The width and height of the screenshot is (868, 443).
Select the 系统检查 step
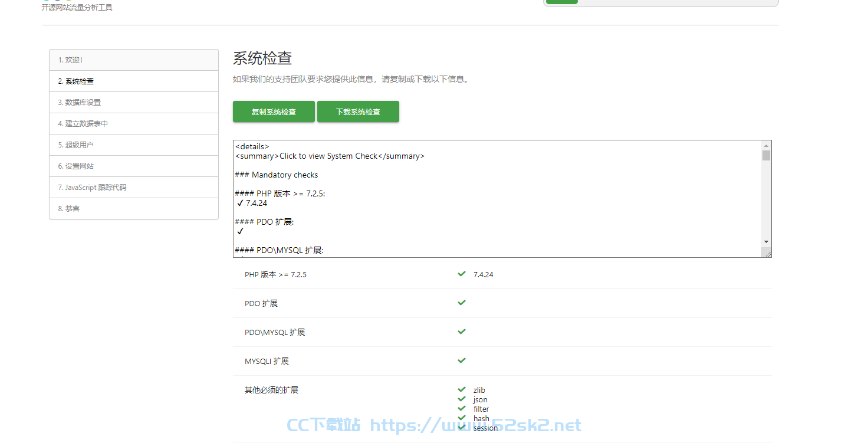coord(134,81)
